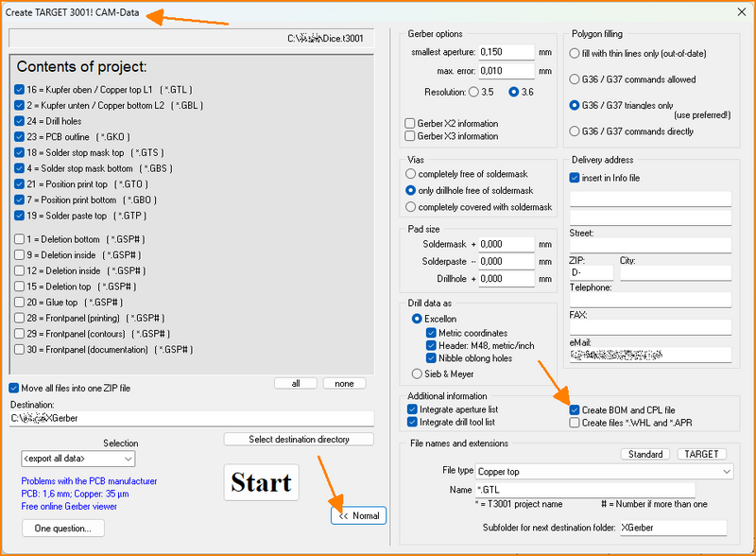Select Resolution 3.5 radio button

[473, 92]
